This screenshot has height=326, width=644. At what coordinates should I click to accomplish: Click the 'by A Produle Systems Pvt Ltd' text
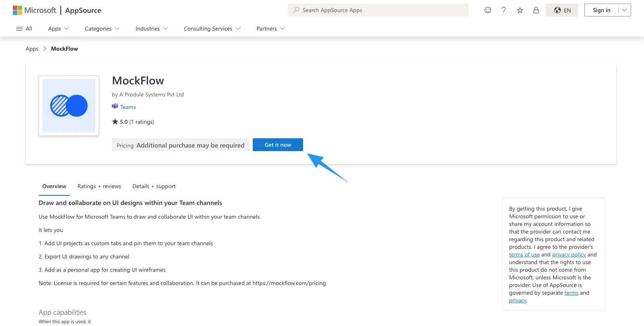[148, 94]
